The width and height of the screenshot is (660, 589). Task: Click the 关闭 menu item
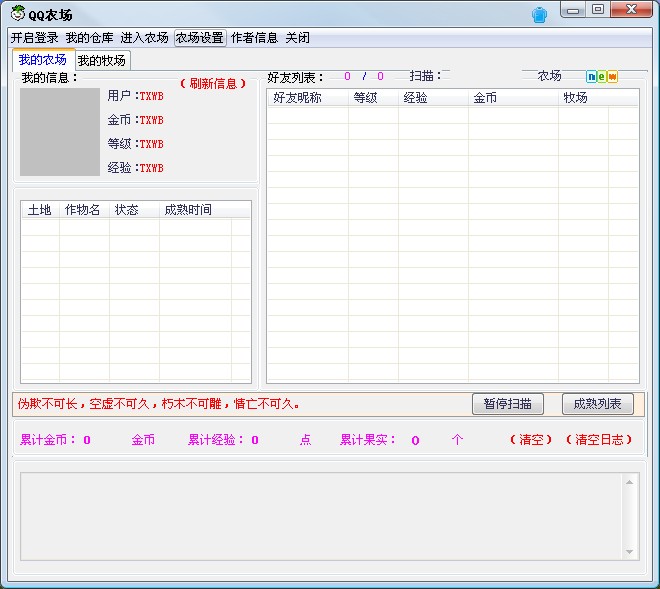(x=298, y=38)
